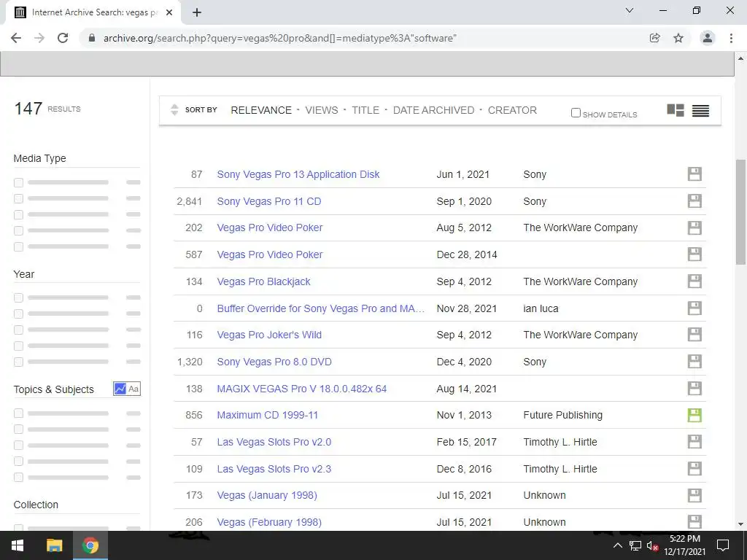Open Sony Vegas Pro 11 CD link
The width and height of the screenshot is (747, 560).
[269, 201]
